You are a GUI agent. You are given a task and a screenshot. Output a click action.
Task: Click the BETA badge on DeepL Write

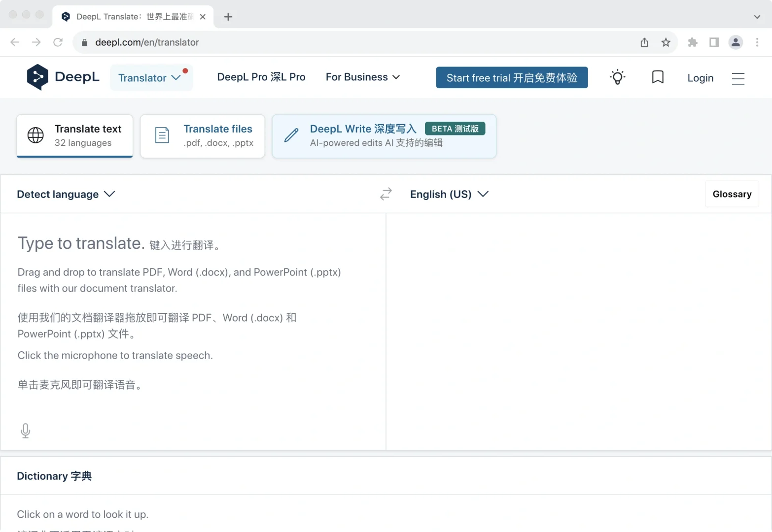click(x=455, y=129)
